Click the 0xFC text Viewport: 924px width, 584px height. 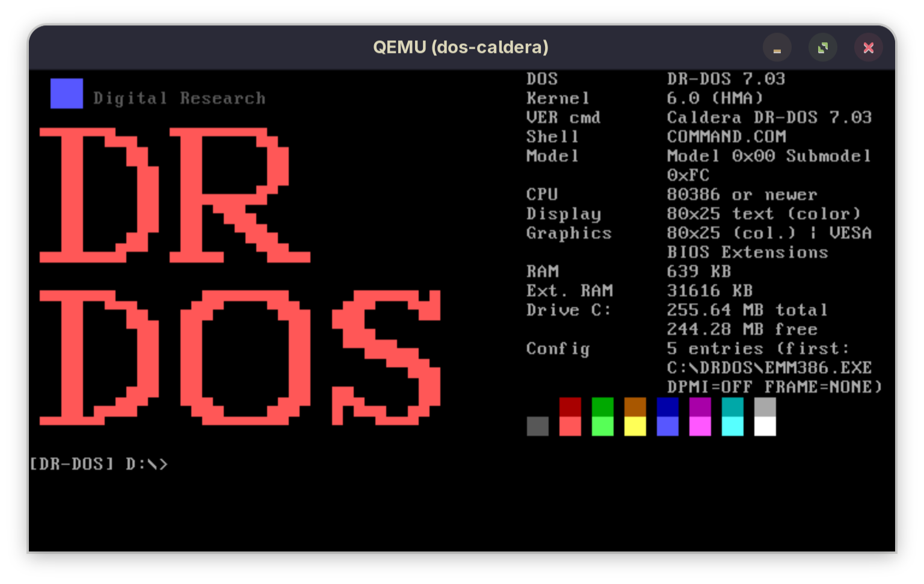[688, 175]
